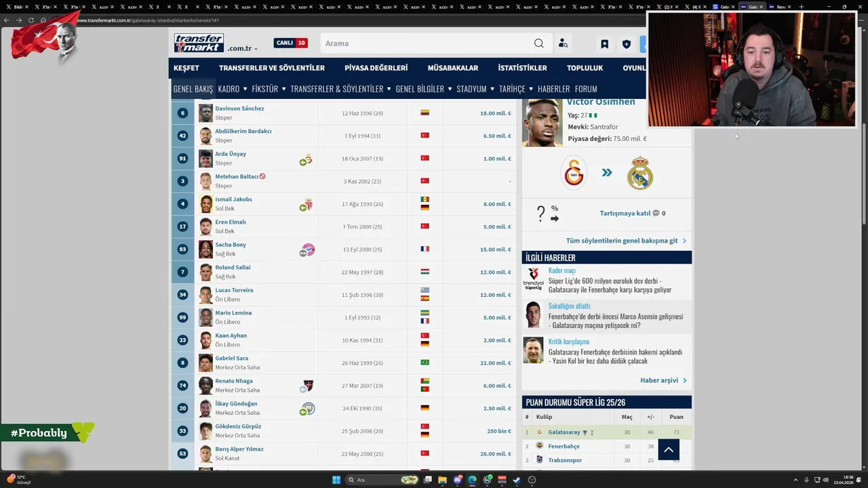Click Victor Osimhen's portrait thumbnail

coord(542,122)
